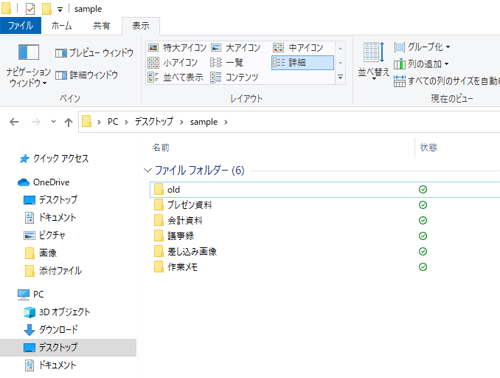Click the Forward navigation arrow
Viewport: 500px width, 378px height.
pyautogui.click(x=36, y=122)
